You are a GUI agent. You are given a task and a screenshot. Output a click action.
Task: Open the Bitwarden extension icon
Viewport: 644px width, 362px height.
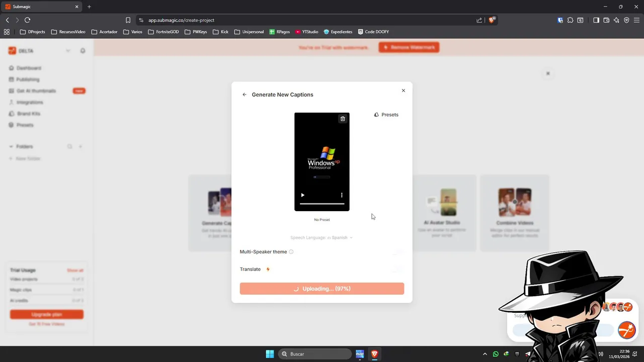[x=560, y=20]
